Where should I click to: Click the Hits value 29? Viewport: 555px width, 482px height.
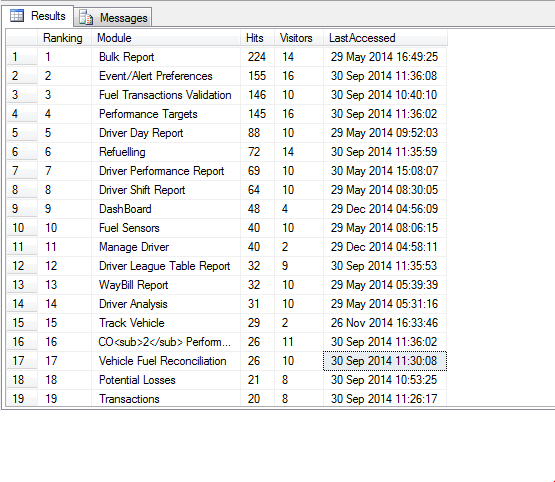point(257,323)
